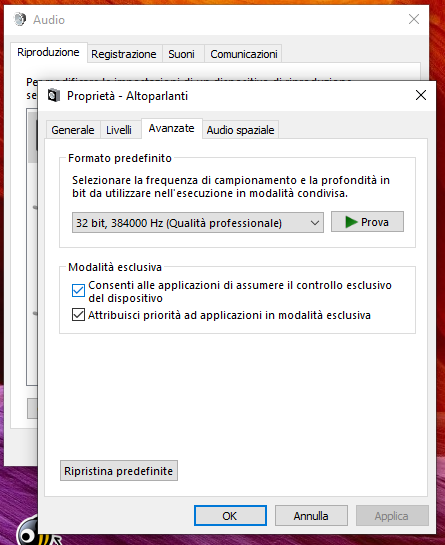Cancel changes with the Annulla button
445x545 pixels.
(311, 515)
